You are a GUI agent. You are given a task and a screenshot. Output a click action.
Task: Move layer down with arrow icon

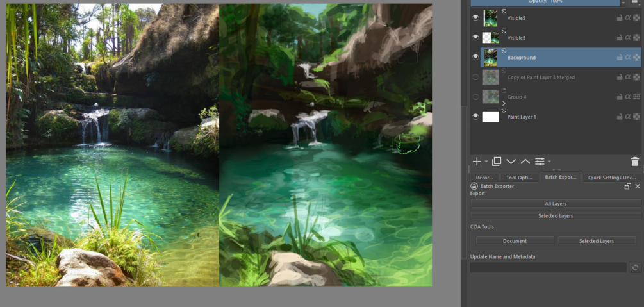[x=511, y=162]
